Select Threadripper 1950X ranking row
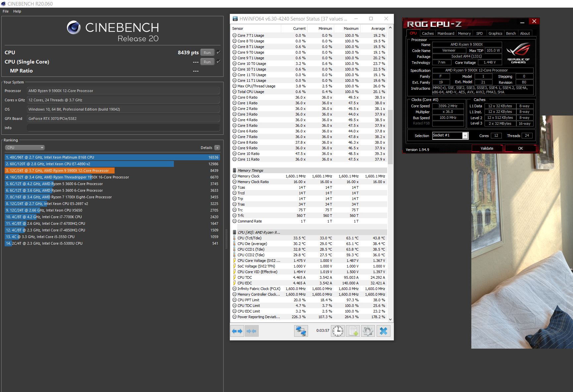This screenshot has height=392, width=573. coord(112,177)
